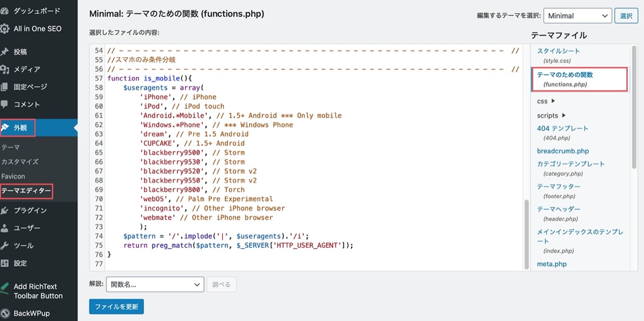
Task: Click the ファイルを更新 button
Action: point(116,307)
